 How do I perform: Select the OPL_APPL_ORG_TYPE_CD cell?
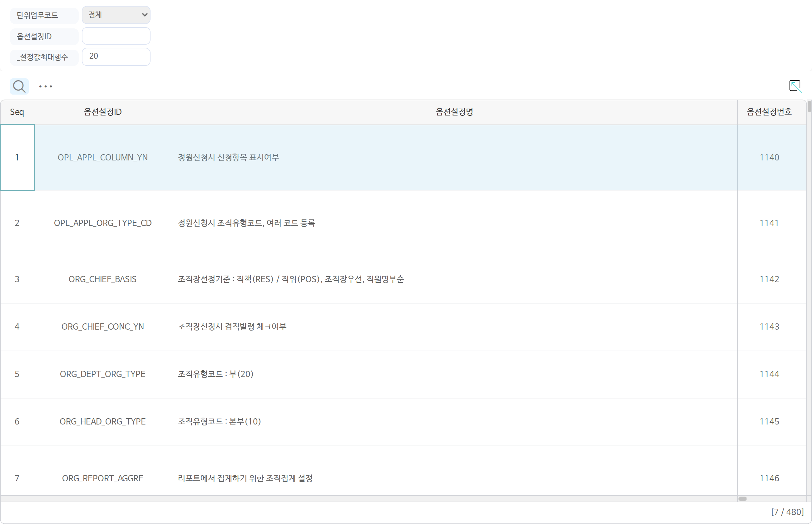point(103,223)
